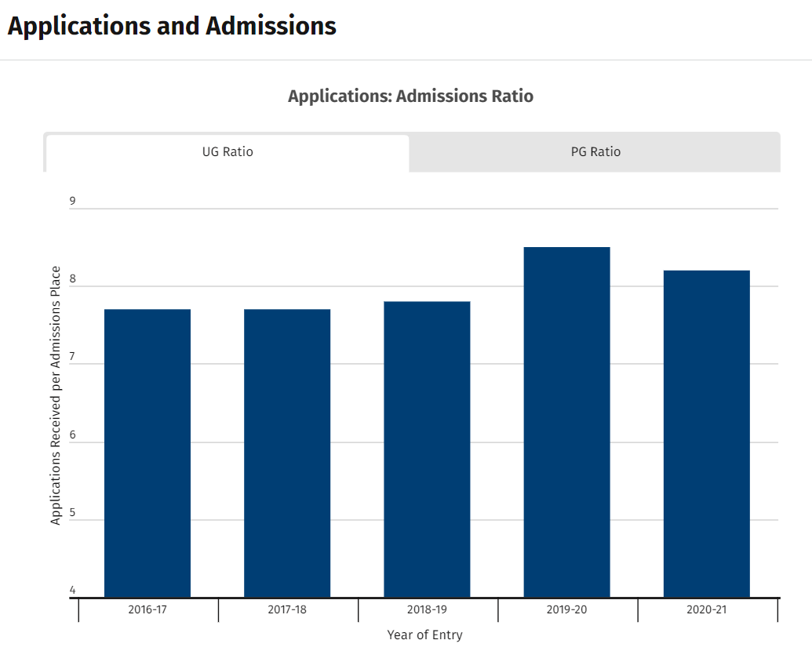Select the 2017-18 axis label

(287, 609)
